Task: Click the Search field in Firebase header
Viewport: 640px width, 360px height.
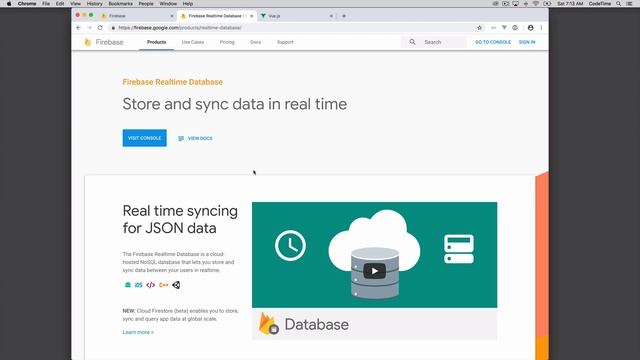Action: coord(434,42)
